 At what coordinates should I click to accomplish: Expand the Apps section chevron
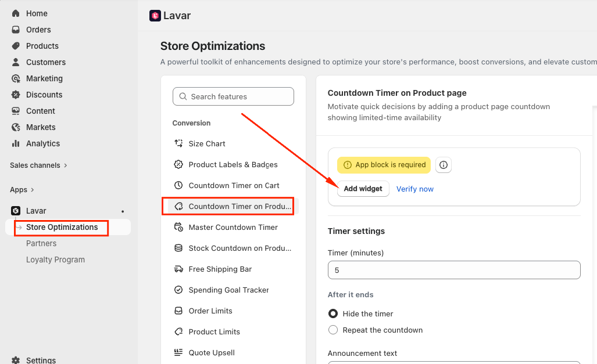33,189
